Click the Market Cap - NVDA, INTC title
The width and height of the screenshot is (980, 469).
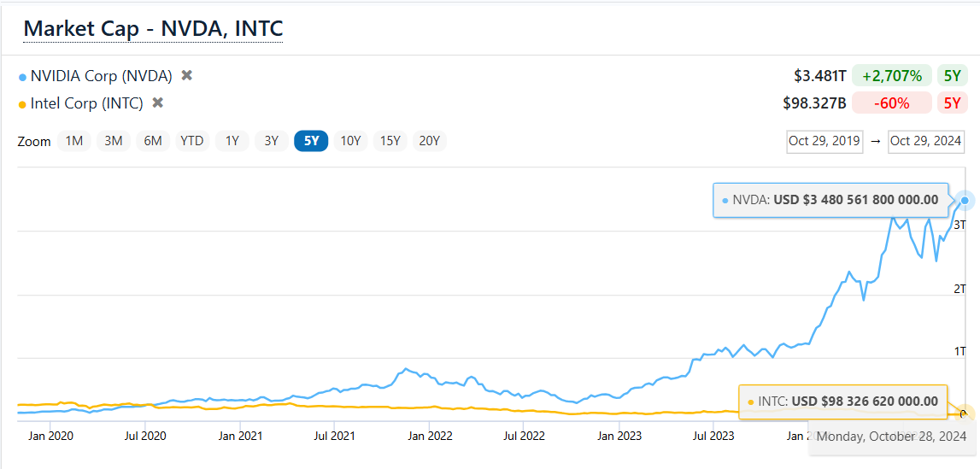click(153, 28)
